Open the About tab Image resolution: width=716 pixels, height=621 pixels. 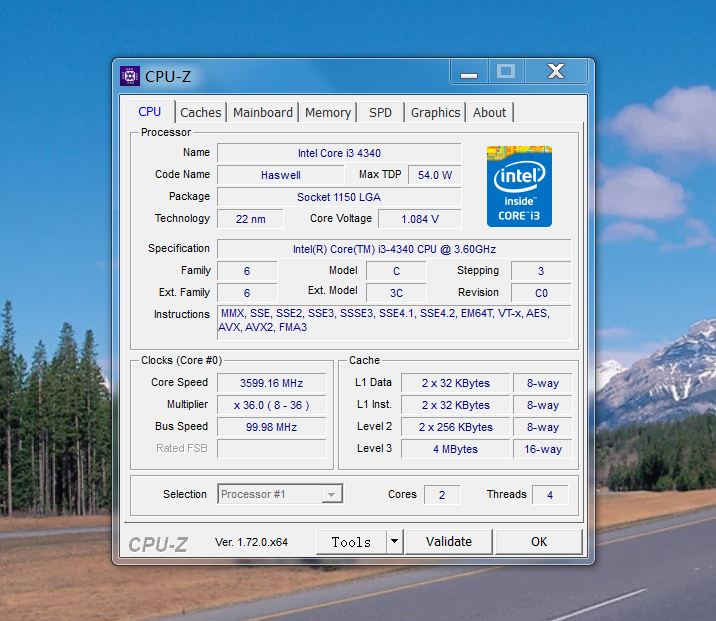tap(490, 113)
